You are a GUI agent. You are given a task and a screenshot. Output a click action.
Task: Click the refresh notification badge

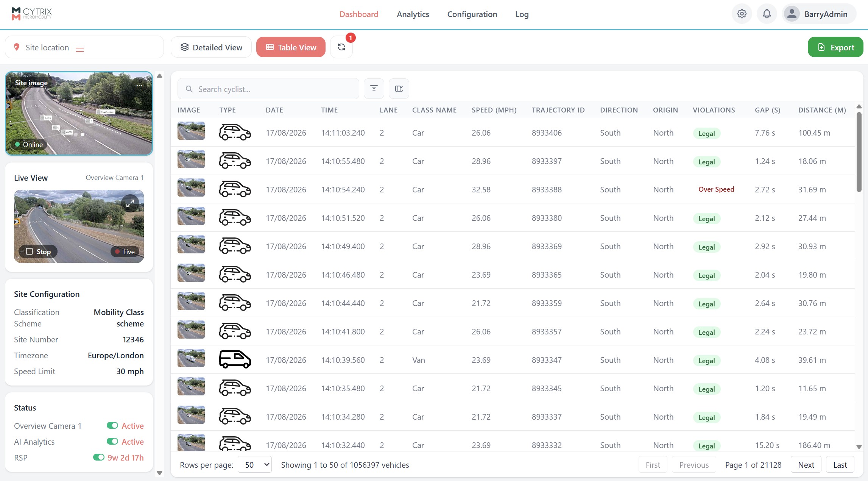coord(351,37)
